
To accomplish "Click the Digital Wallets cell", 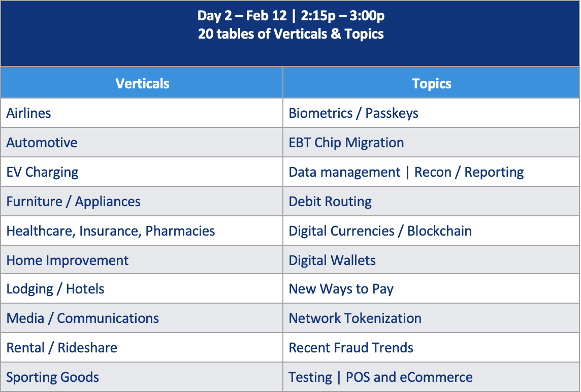I will 431,260.
